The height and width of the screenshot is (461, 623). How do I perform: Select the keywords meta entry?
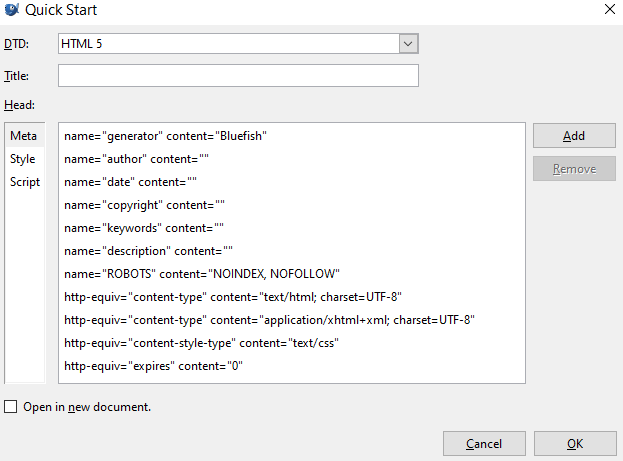pyautogui.click(x=144, y=228)
